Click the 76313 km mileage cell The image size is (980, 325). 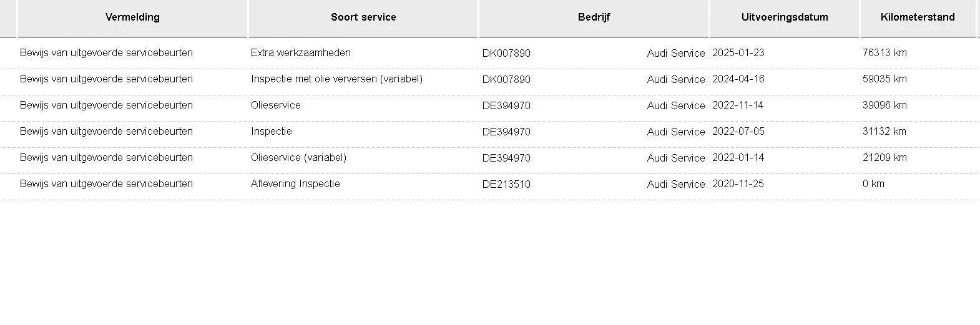(x=884, y=53)
